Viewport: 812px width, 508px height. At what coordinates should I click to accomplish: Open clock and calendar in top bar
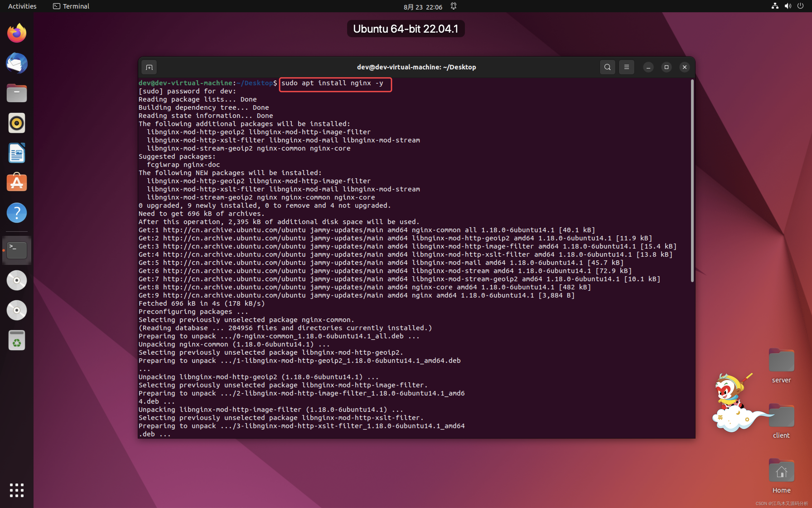(x=423, y=7)
